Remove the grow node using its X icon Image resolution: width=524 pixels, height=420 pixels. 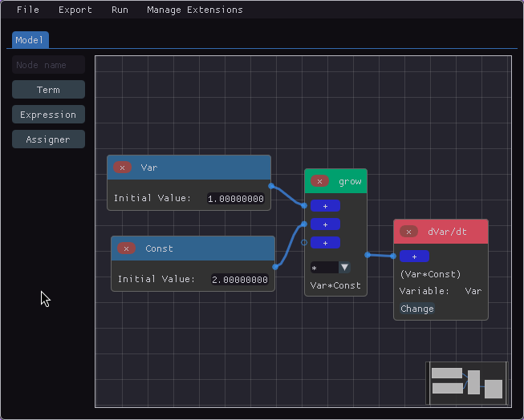click(319, 181)
